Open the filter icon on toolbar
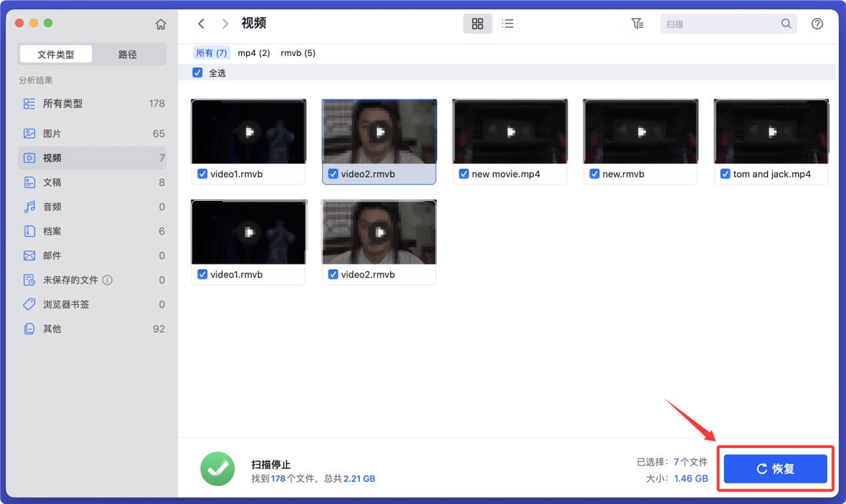This screenshot has width=846, height=504. (x=637, y=23)
